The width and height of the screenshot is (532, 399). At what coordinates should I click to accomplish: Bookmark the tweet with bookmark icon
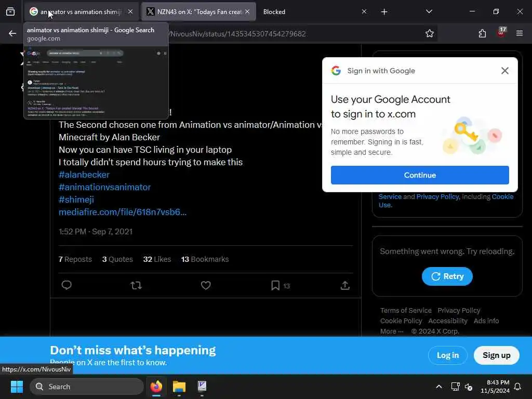(x=275, y=285)
